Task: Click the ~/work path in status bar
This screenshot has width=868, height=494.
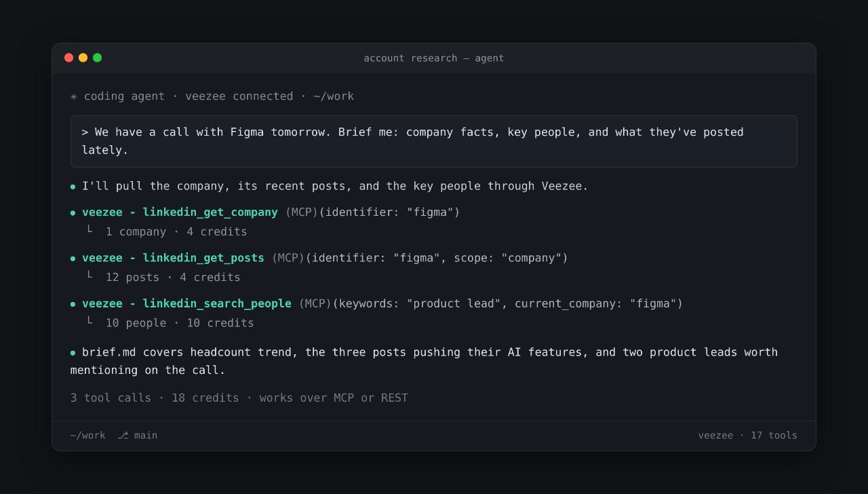Action: click(x=88, y=436)
